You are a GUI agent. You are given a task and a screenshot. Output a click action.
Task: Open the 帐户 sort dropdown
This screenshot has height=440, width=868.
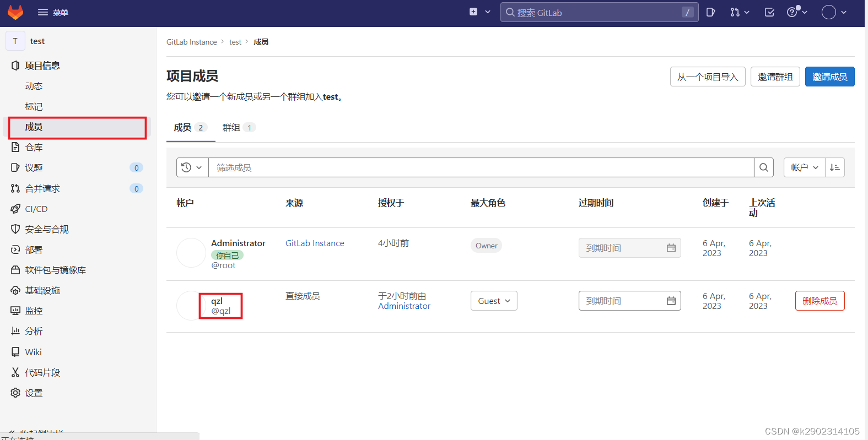(805, 167)
